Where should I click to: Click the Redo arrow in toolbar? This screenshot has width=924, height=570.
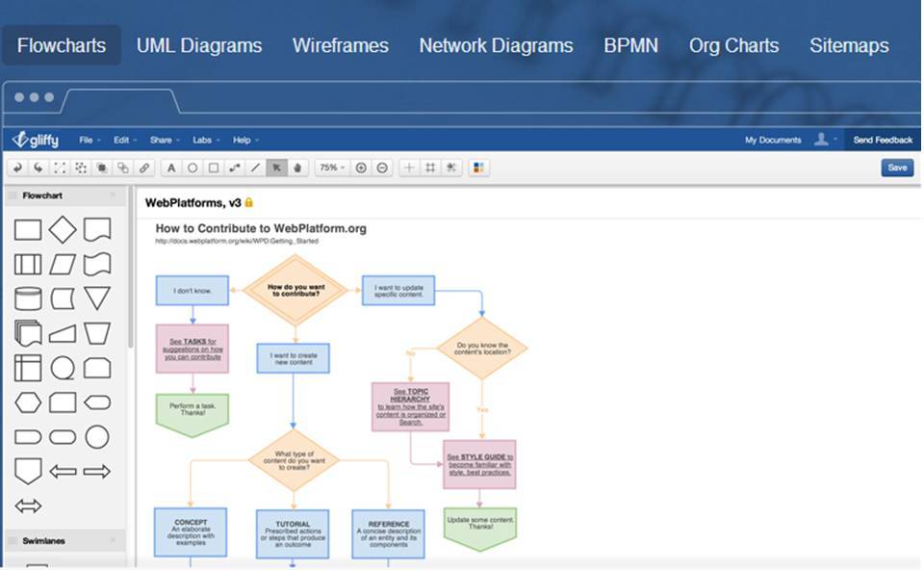pyautogui.click(x=38, y=168)
